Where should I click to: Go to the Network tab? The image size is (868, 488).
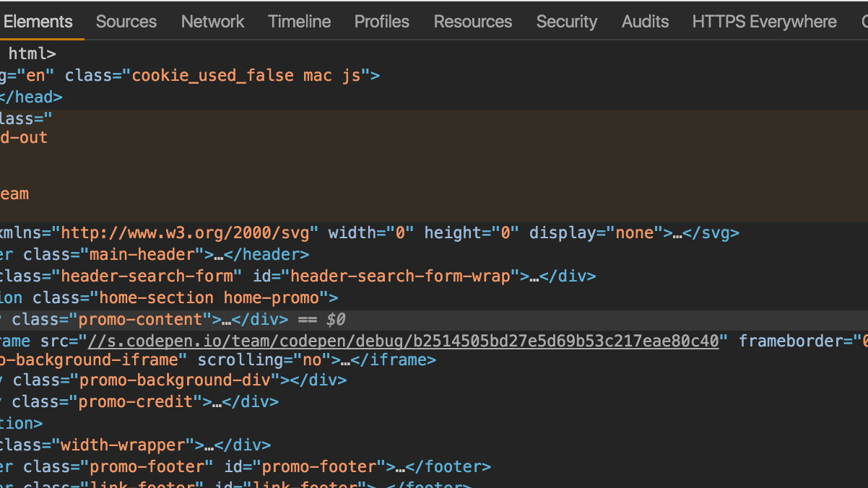[213, 22]
